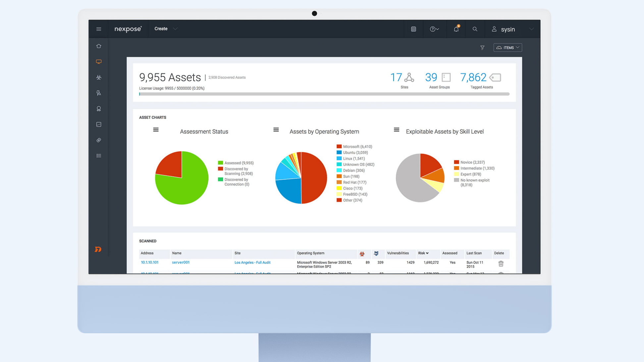Image resolution: width=644 pixels, height=362 pixels.
Task: Click the Assessment Status pie chart
Action: coord(182,178)
